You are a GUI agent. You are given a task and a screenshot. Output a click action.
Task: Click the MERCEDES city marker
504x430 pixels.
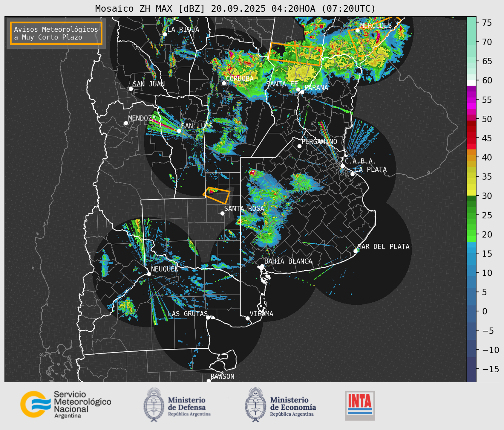click(x=357, y=30)
